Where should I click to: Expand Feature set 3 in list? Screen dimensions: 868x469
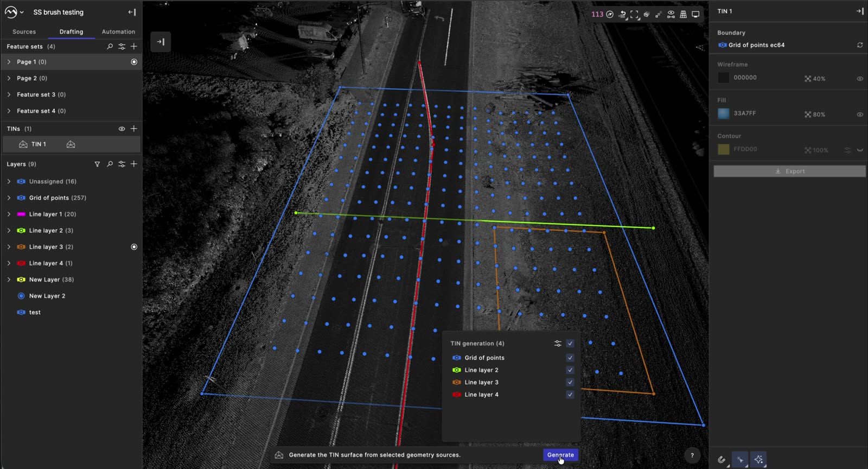(x=9, y=94)
